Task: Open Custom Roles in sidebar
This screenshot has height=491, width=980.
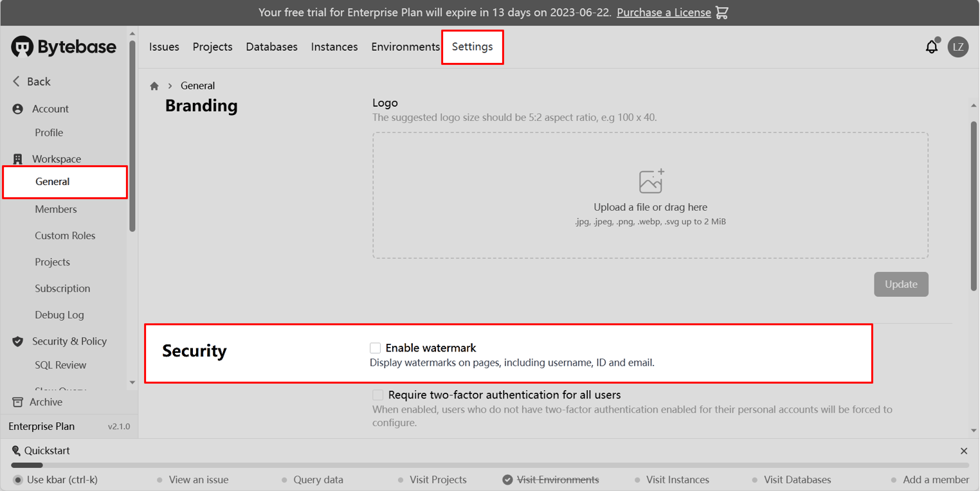Action: click(x=65, y=236)
